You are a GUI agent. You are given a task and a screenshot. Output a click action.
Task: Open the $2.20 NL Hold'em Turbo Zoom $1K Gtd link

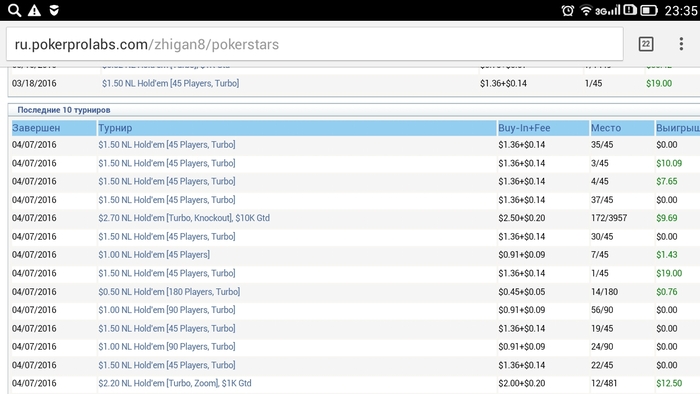click(175, 383)
